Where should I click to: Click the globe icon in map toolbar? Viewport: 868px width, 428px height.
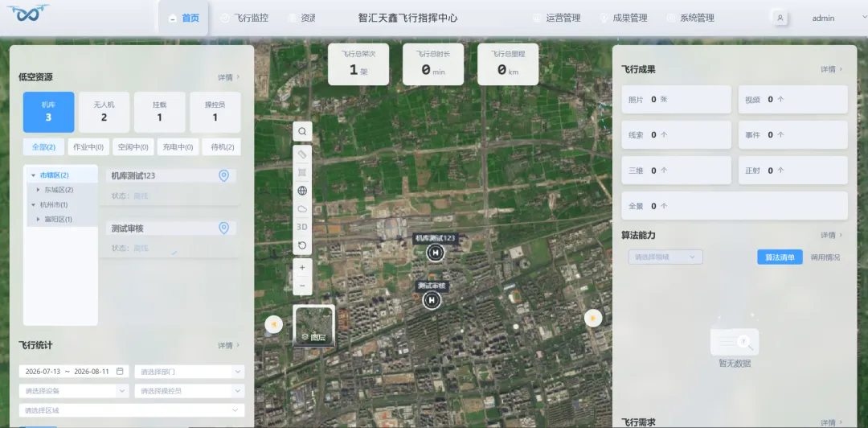pyautogui.click(x=302, y=191)
